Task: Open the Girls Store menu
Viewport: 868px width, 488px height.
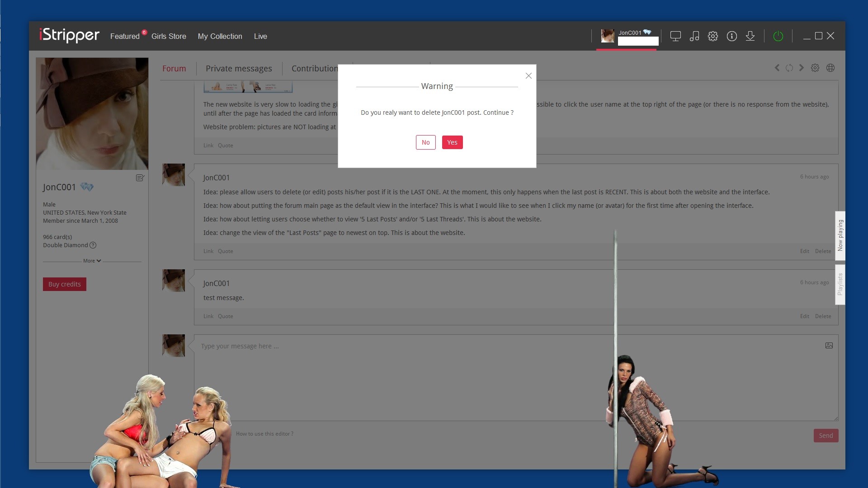Action: 169,36
